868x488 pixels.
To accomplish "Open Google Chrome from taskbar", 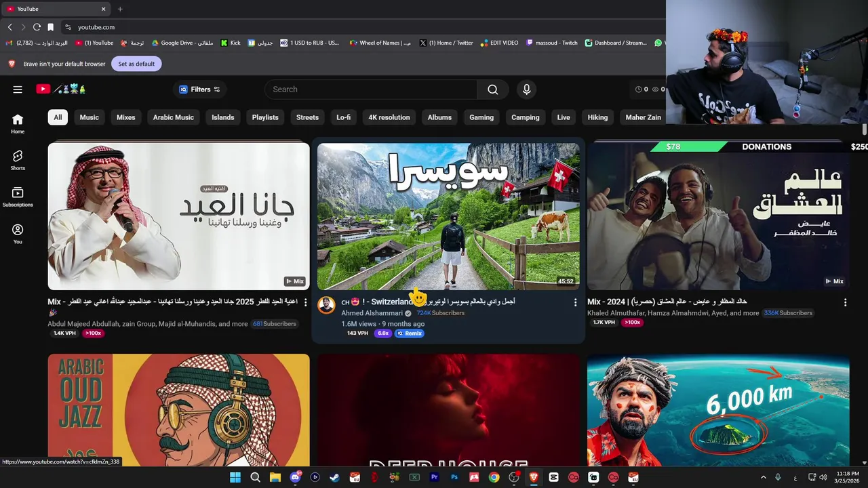I will [494, 477].
